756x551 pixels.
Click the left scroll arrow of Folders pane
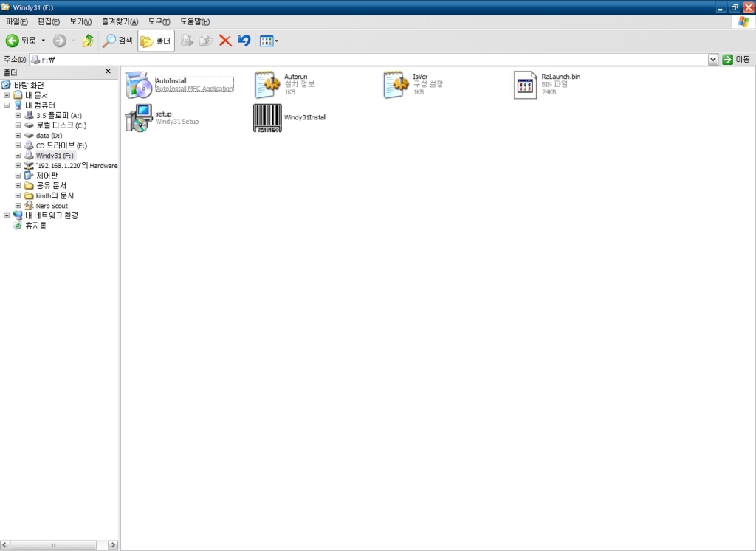tap(5, 545)
